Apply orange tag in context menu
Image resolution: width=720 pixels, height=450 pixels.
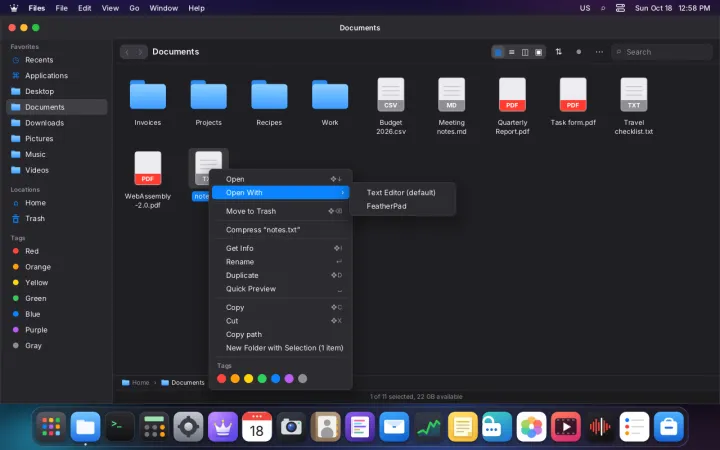(235, 378)
